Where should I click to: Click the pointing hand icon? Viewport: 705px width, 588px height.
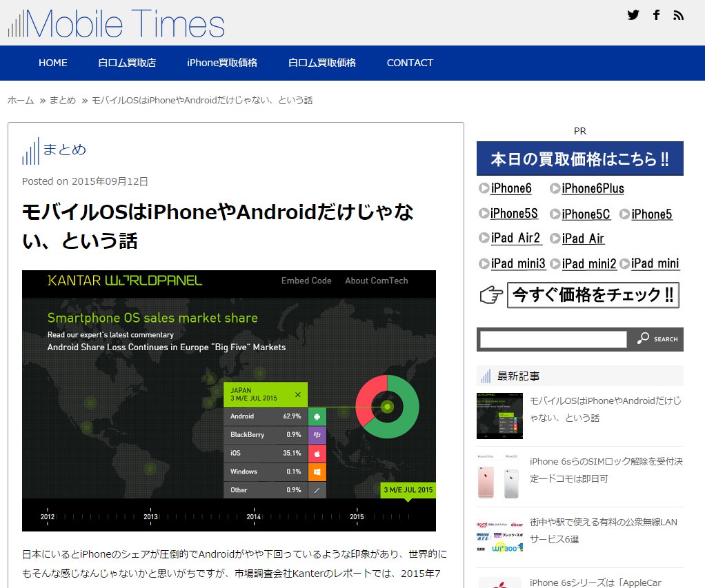491,295
